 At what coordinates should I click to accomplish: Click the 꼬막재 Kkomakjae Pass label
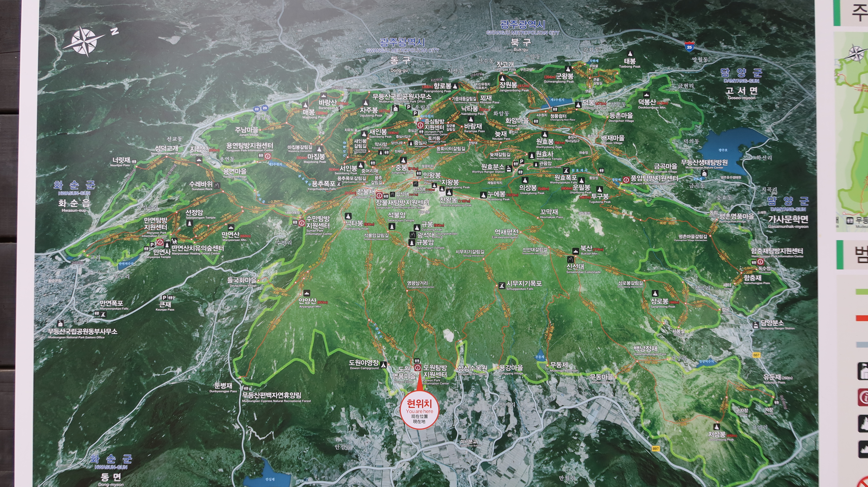pos(551,214)
